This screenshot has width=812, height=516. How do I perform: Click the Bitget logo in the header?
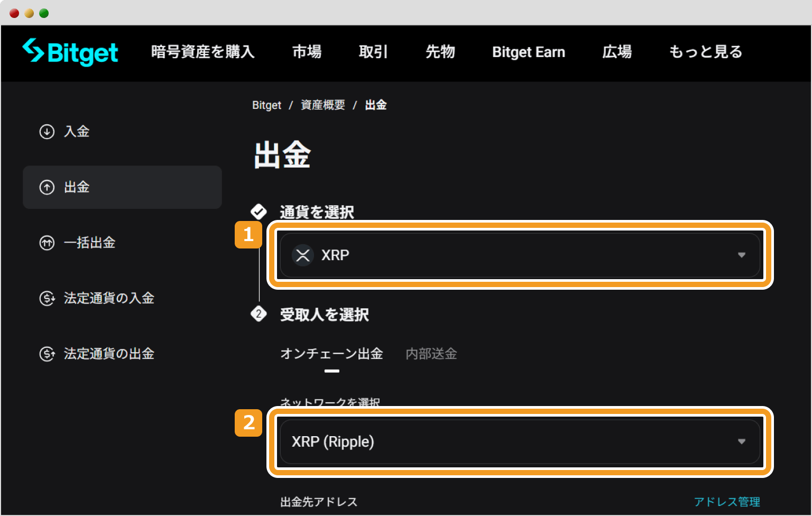pyautogui.click(x=70, y=52)
